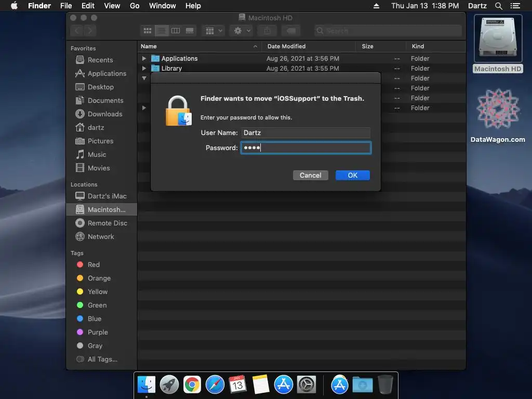Click the Edit Tags toolbar button

point(291,31)
